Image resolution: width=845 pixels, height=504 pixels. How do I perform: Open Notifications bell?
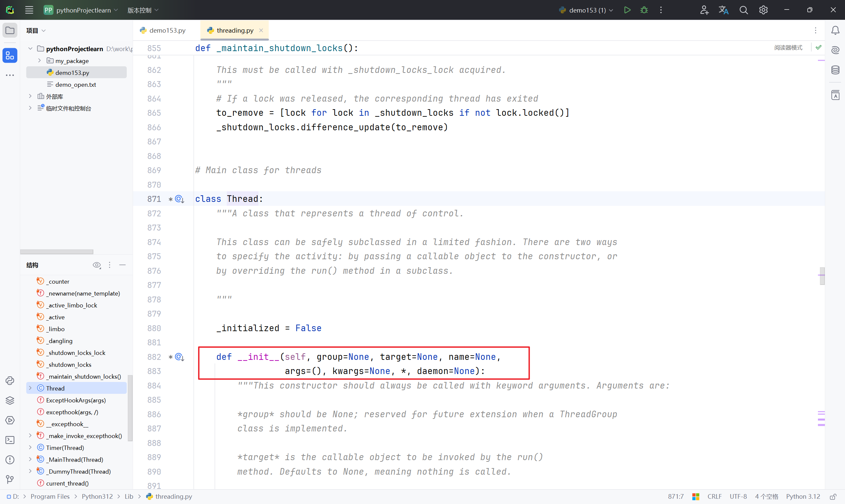point(835,31)
